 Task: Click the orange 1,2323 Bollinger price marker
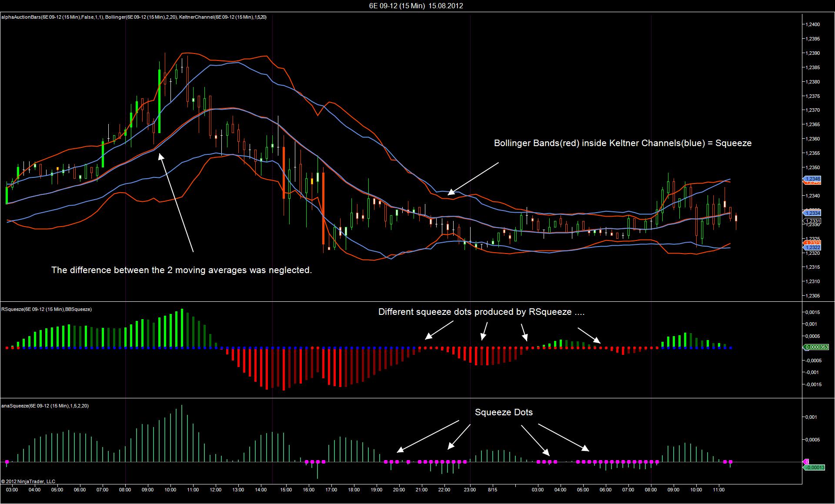(x=812, y=242)
